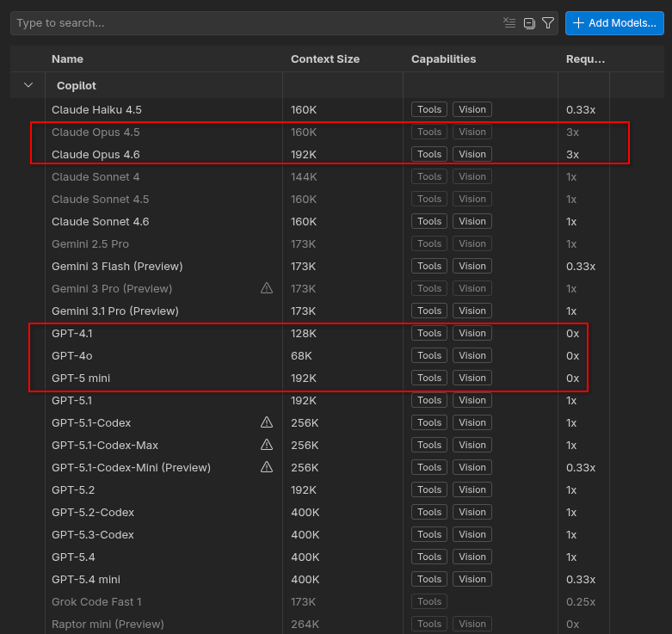Select the Raptor mini (Preview) model
Screen dimensions: 672x634
pos(108,625)
